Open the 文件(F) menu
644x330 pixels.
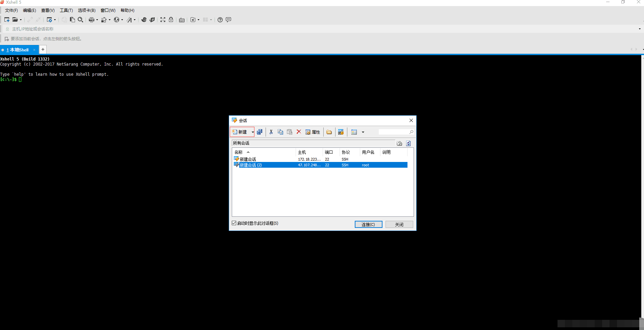[x=11, y=10]
